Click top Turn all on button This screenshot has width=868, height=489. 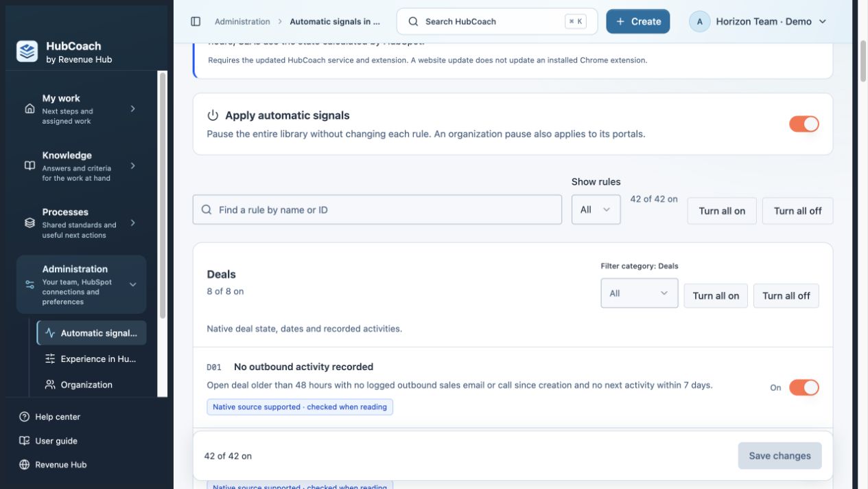coord(722,211)
